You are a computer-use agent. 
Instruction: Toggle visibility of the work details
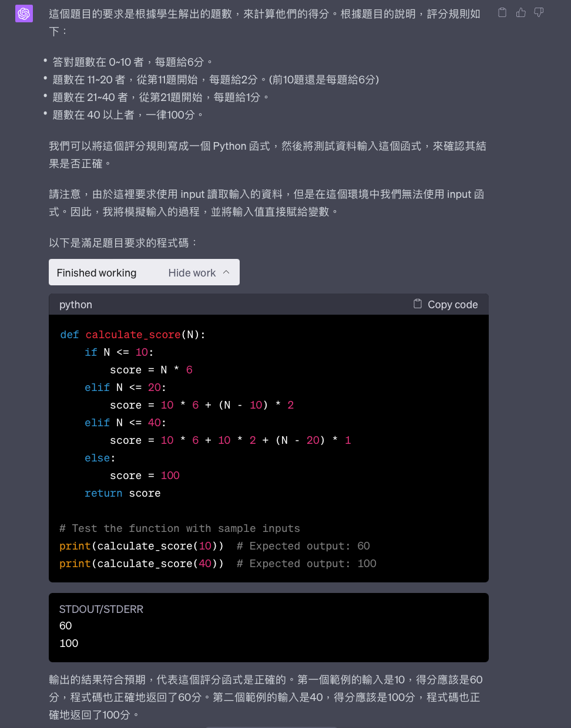coord(192,272)
